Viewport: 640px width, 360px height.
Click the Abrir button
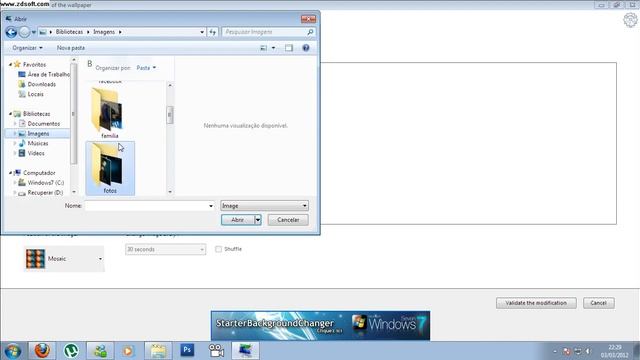(238, 220)
